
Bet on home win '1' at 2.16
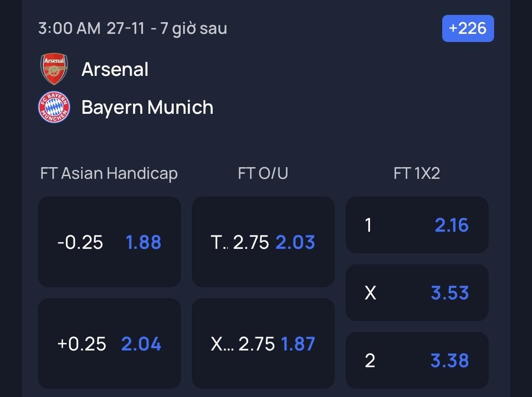click(x=417, y=225)
